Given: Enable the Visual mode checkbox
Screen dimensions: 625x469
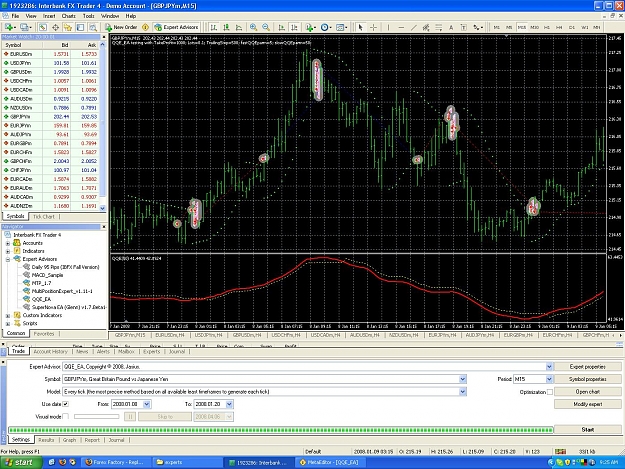Looking at the screenshot, I should (x=65, y=416).
